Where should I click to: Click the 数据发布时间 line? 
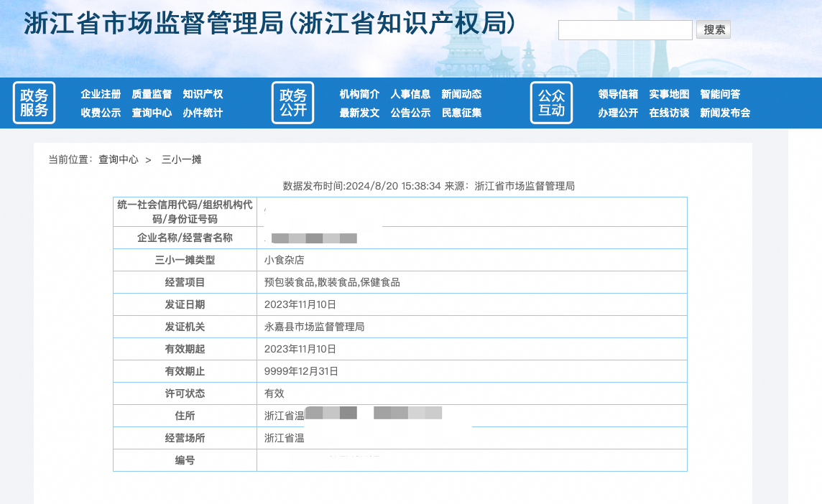[428, 186]
